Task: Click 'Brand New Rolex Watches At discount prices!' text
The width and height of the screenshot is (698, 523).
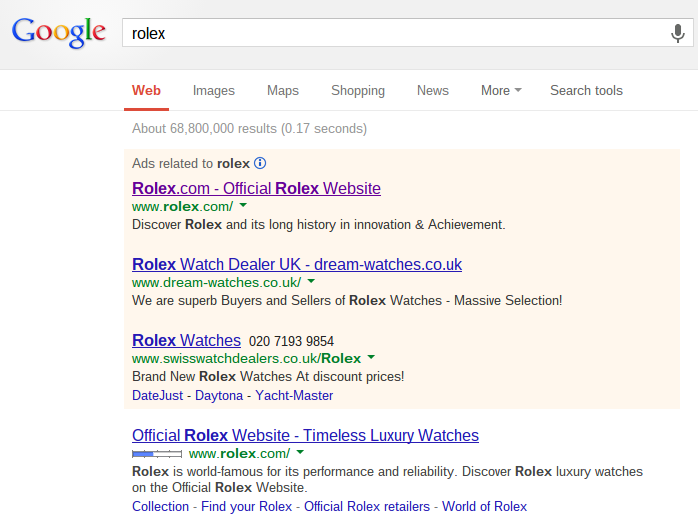Action: pyautogui.click(x=268, y=377)
